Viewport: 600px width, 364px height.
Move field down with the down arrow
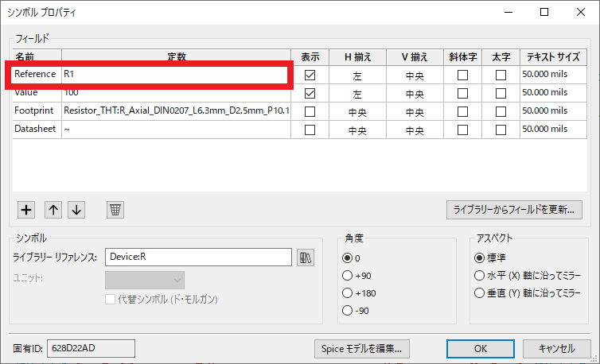pyautogui.click(x=76, y=210)
